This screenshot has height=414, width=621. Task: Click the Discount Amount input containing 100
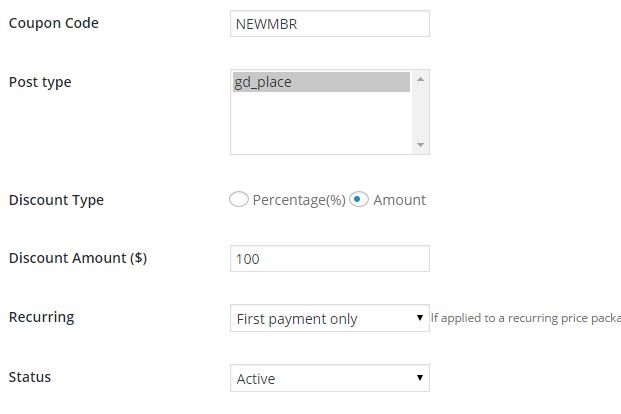coord(329,259)
